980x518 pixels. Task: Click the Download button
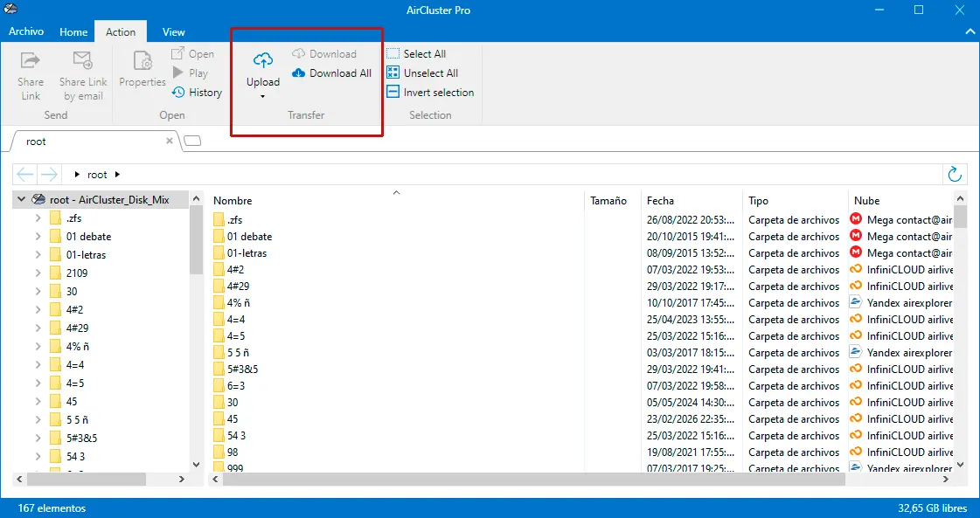click(x=324, y=54)
